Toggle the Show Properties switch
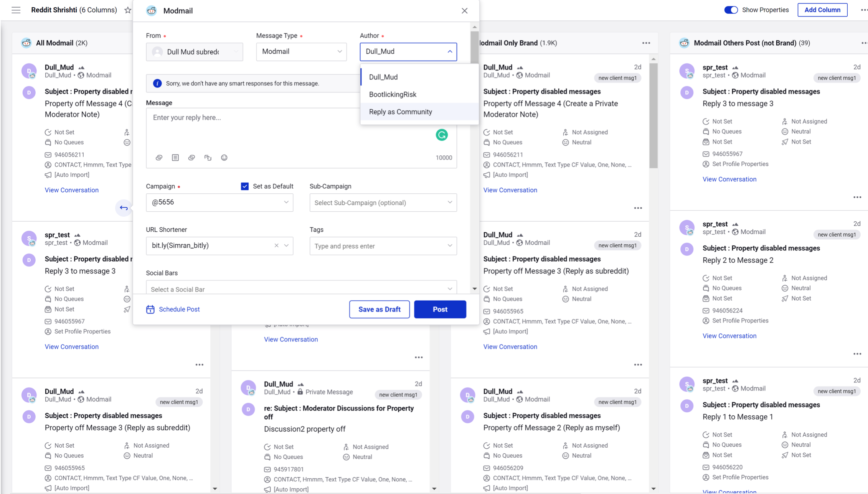This screenshot has height=494, width=868. point(731,10)
